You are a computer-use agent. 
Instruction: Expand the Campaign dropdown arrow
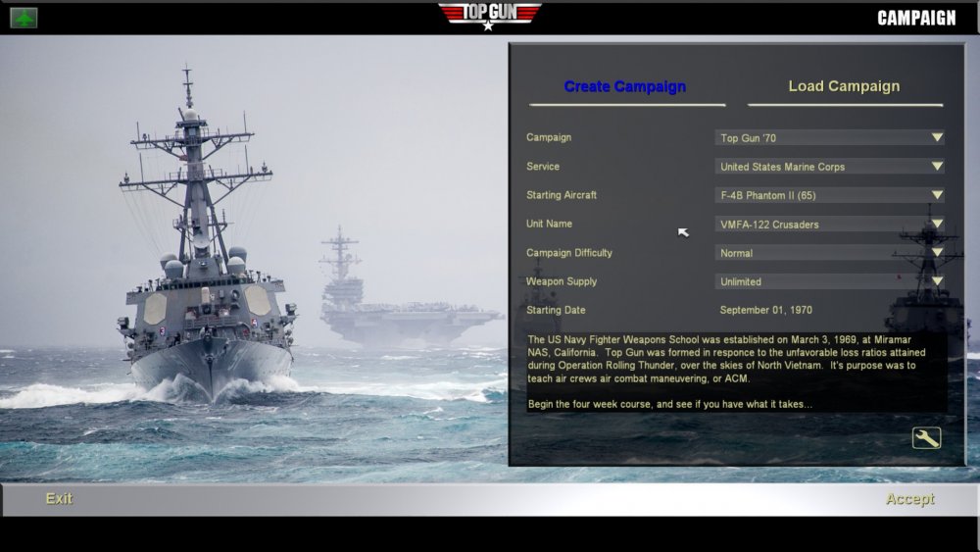point(937,137)
